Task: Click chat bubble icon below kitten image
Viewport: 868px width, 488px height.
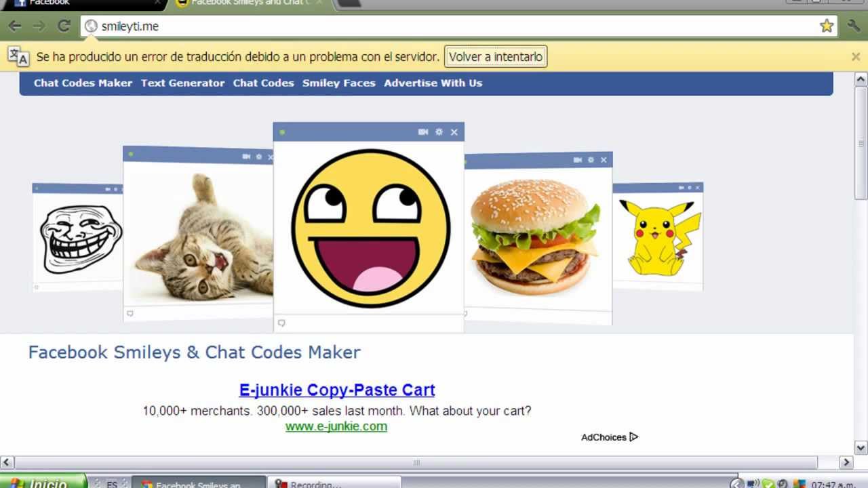Action: tap(130, 314)
